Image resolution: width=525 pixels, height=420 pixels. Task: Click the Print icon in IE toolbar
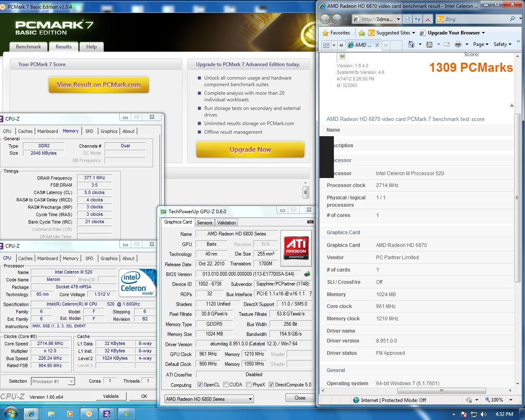[x=458, y=44]
